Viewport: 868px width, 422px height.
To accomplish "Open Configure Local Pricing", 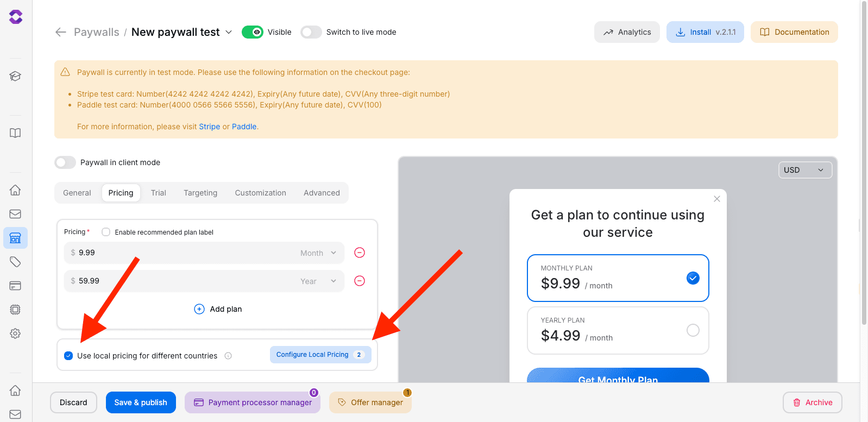I will pyautogui.click(x=320, y=354).
